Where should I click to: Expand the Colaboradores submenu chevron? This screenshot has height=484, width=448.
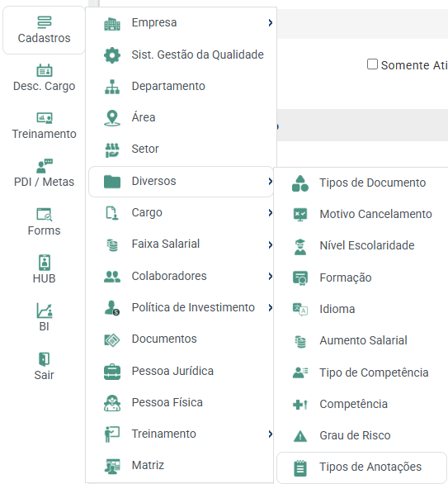270,276
